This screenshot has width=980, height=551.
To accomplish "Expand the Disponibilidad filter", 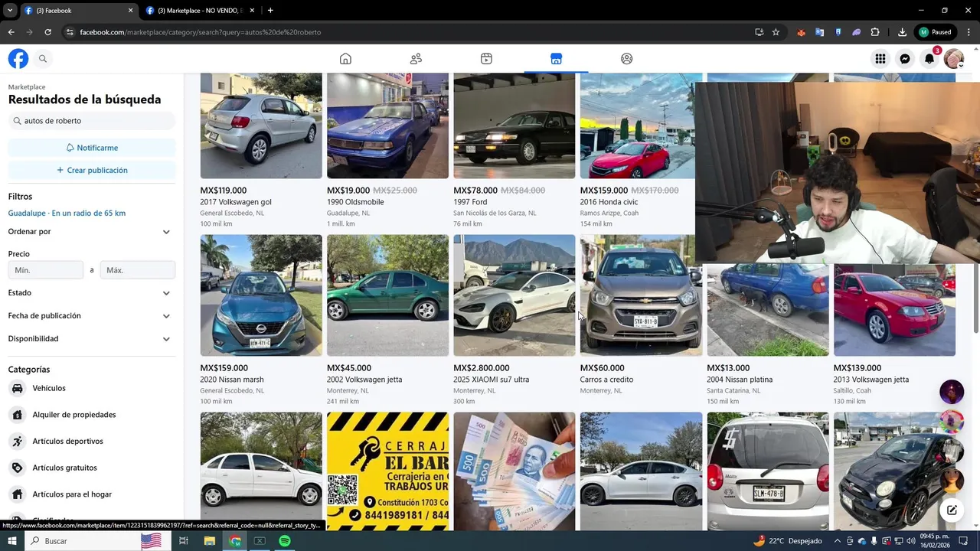I will click(92, 339).
